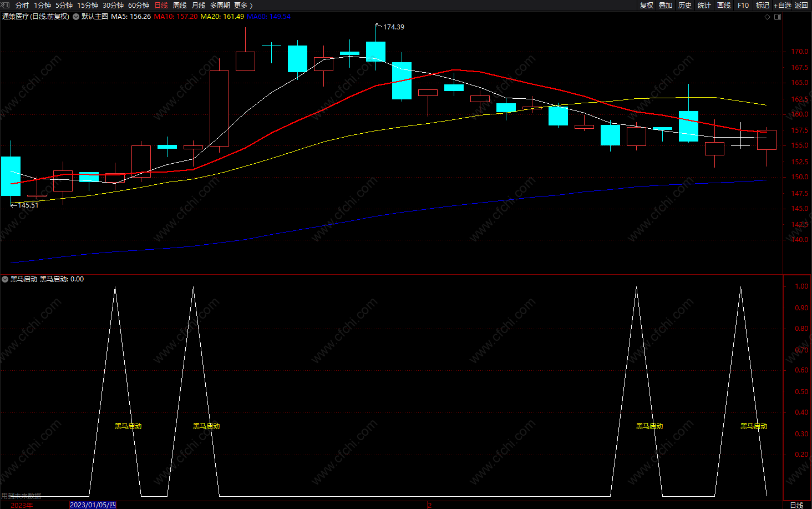
Task: Select the 1分钟 period
Action: (x=42, y=5)
